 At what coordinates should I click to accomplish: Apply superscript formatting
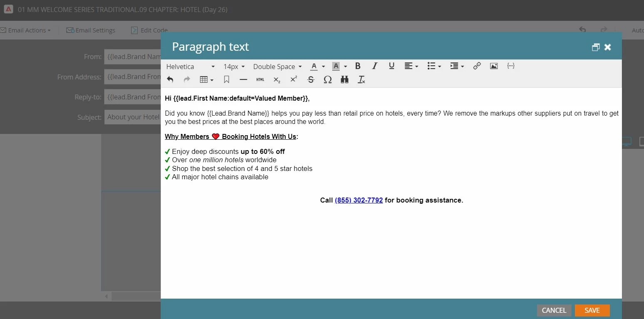coord(293,79)
